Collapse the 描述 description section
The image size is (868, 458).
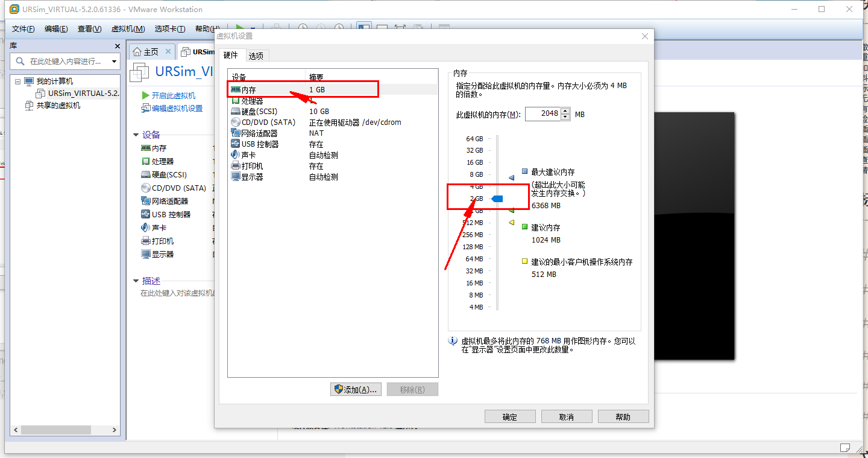point(136,281)
